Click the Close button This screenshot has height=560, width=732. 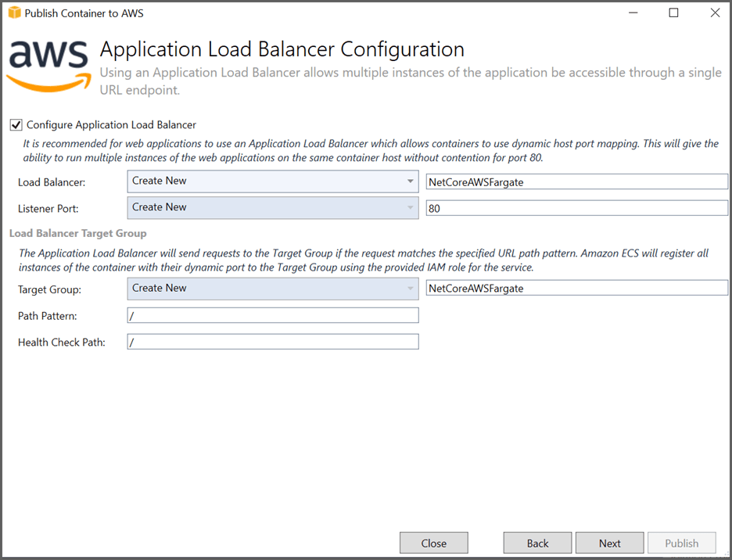click(x=433, y=542)
